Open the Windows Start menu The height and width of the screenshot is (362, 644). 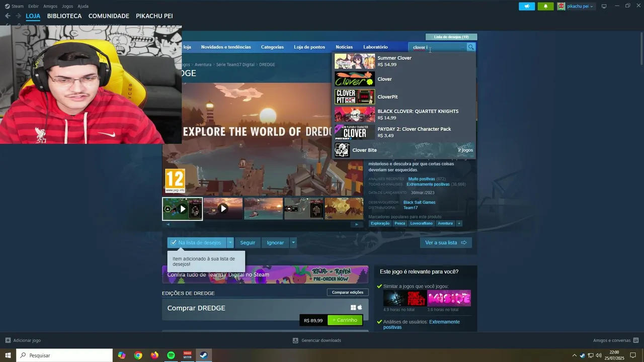(8, 355)
